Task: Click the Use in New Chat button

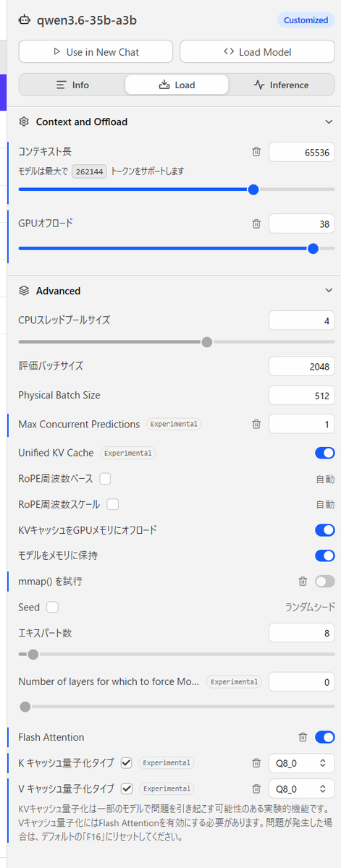Action: pyautogui.click(x=96, y=52)
